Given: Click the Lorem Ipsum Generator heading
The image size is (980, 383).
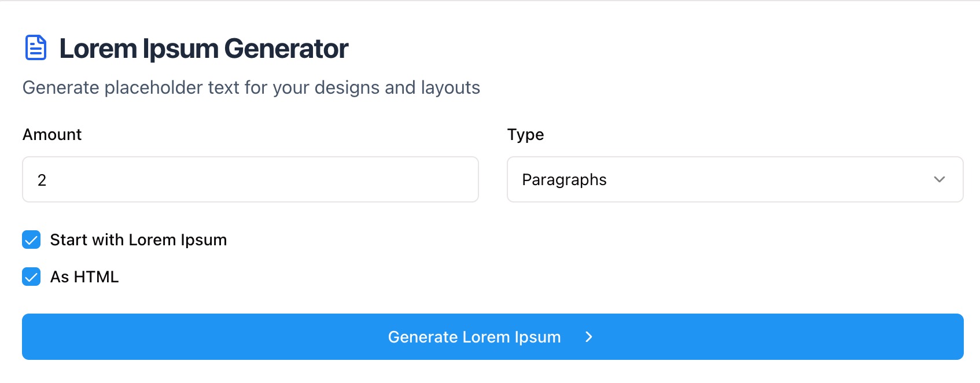Looking at the screenshot, I should point(204,49).
